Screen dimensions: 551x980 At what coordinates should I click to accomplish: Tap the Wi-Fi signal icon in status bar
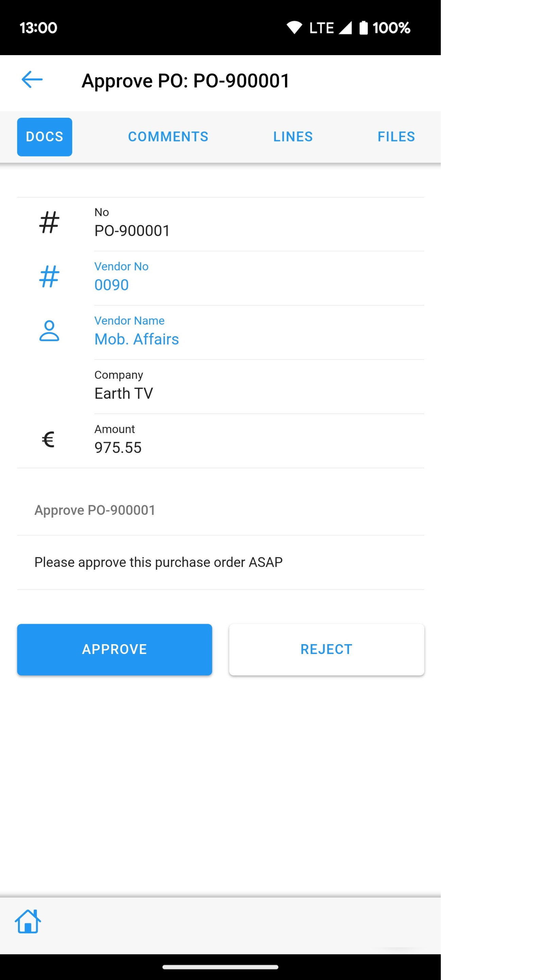click(x=294, y=28)
